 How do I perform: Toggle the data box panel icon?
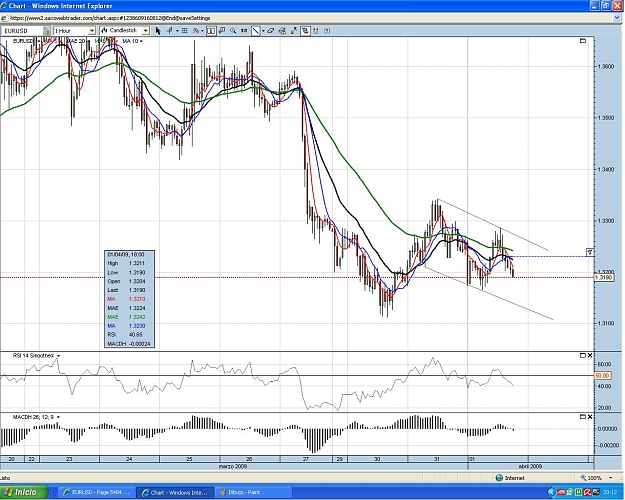point(211,31)
